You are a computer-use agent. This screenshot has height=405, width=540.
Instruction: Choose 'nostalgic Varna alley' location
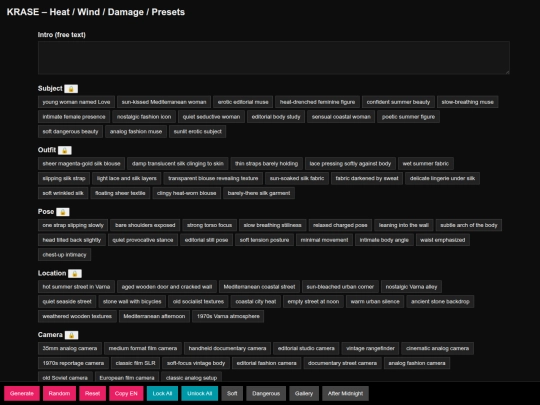[411, 287]
